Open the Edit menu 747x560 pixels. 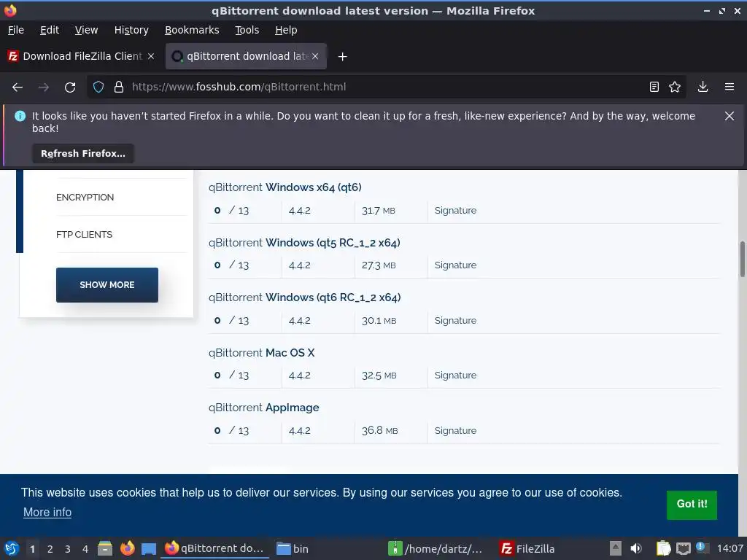tap(50, 30)
